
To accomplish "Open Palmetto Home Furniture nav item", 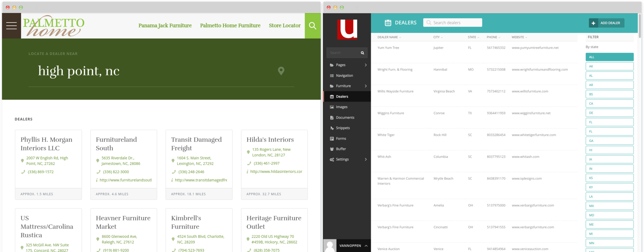I will tap(230, 25).
